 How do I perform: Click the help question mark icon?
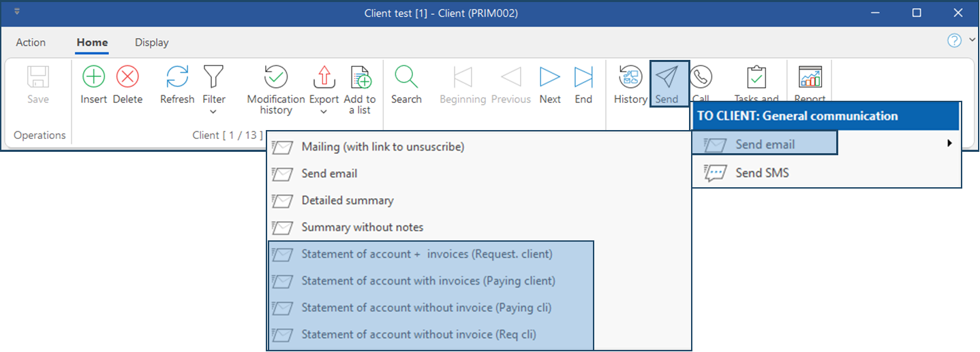coord(954,41)
